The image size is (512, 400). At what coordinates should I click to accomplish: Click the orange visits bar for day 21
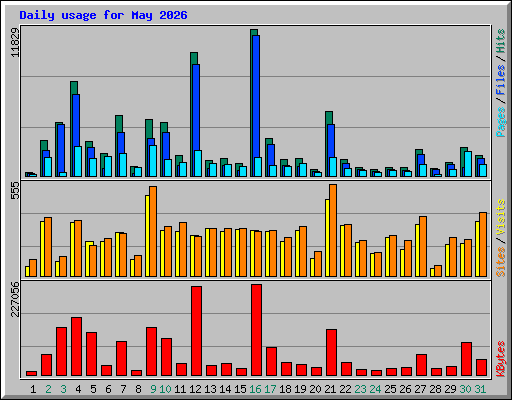[x=333, y=230]
